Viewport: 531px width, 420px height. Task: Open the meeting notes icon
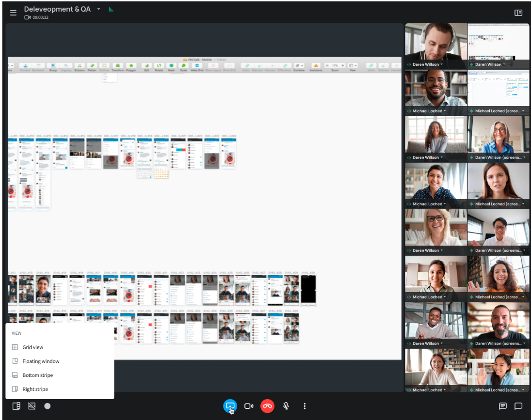pos(503,406)
